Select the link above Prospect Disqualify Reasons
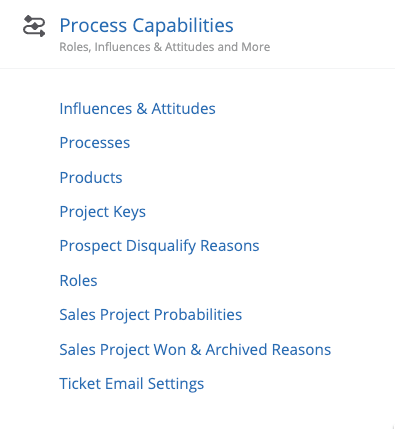The height and width of the screenshot is (429, 395). (103, 212)
